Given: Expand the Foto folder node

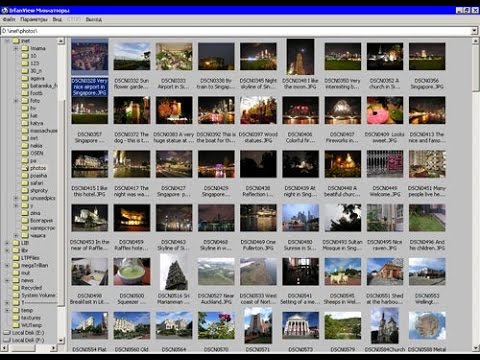Looking at the screenshot, I should pos(16,100).
